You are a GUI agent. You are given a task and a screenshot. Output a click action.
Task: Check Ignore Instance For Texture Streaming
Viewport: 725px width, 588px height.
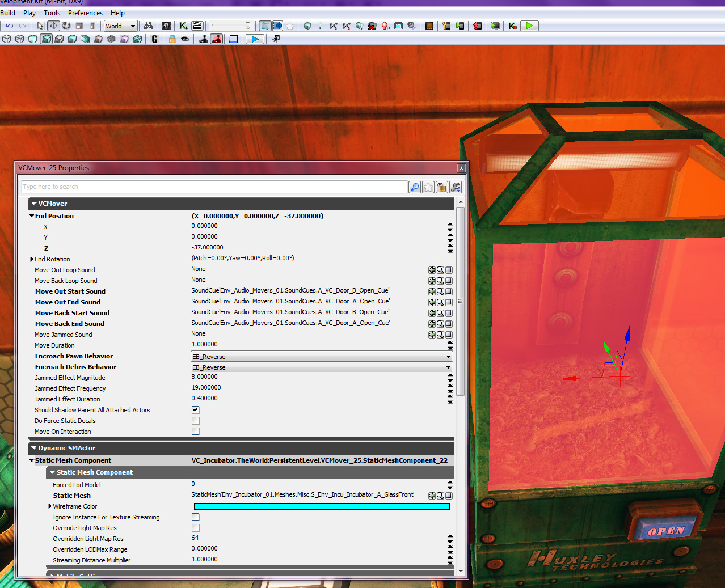[x=195, y=517]
